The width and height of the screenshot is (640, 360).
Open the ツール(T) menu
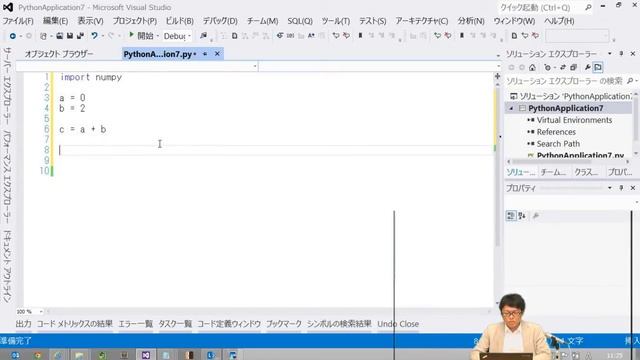coord(336,21)
